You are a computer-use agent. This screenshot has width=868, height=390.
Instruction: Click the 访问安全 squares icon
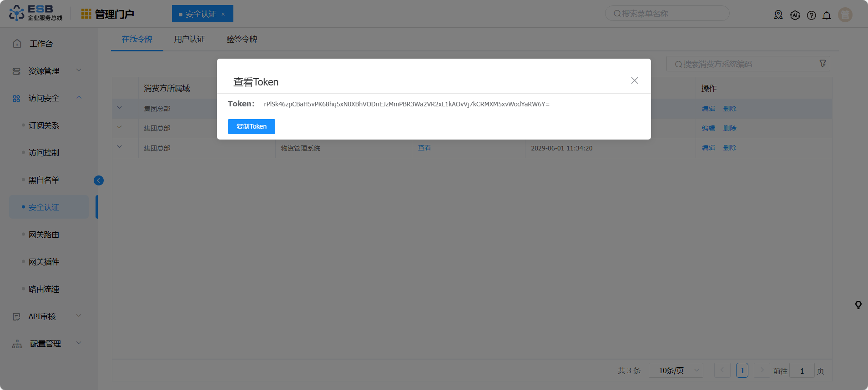16,98
